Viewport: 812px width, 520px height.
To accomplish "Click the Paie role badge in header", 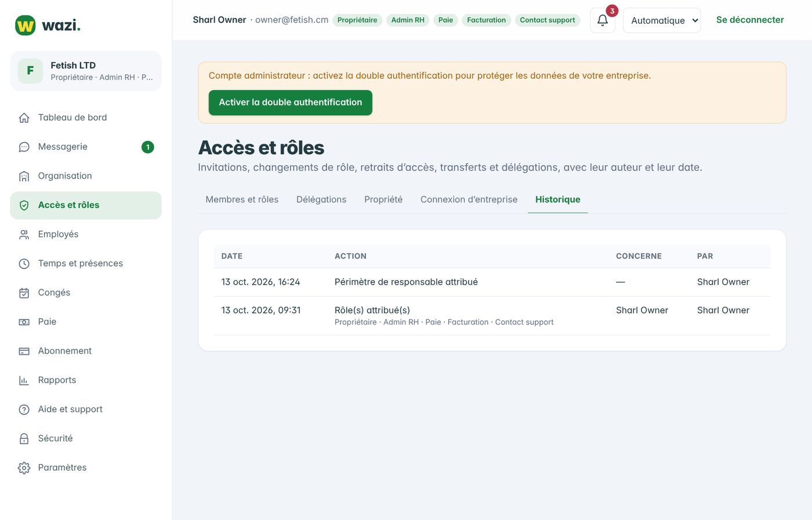I will (445, 20).
